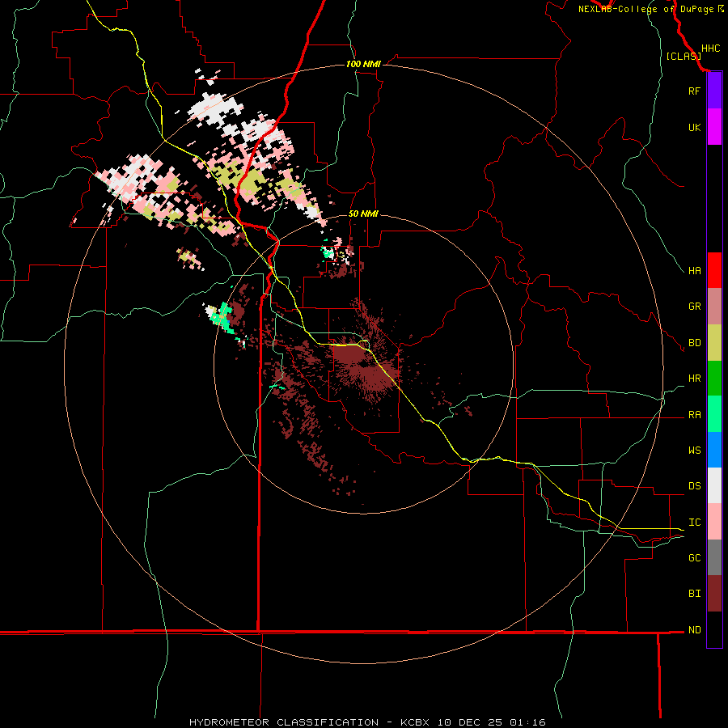Click the BD legend label

694,343
